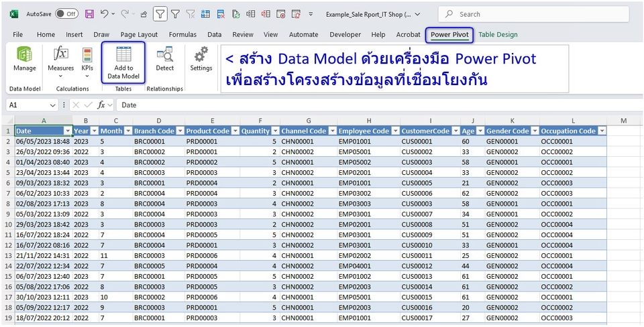Viewport: 644px width, 327px height.
Task: Select cell BRC00005
Action: click(159, 266)
